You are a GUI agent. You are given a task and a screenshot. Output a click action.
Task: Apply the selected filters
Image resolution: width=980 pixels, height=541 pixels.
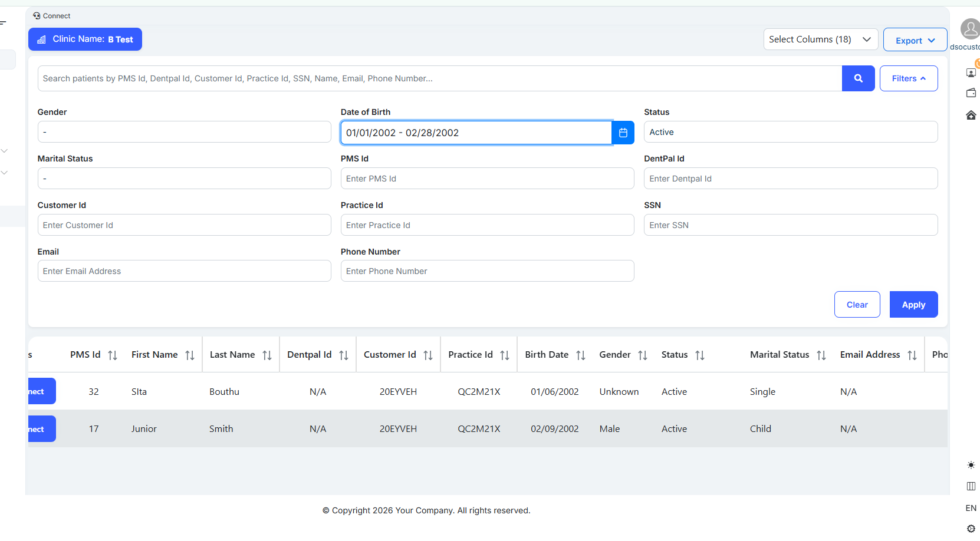[913, 305]
